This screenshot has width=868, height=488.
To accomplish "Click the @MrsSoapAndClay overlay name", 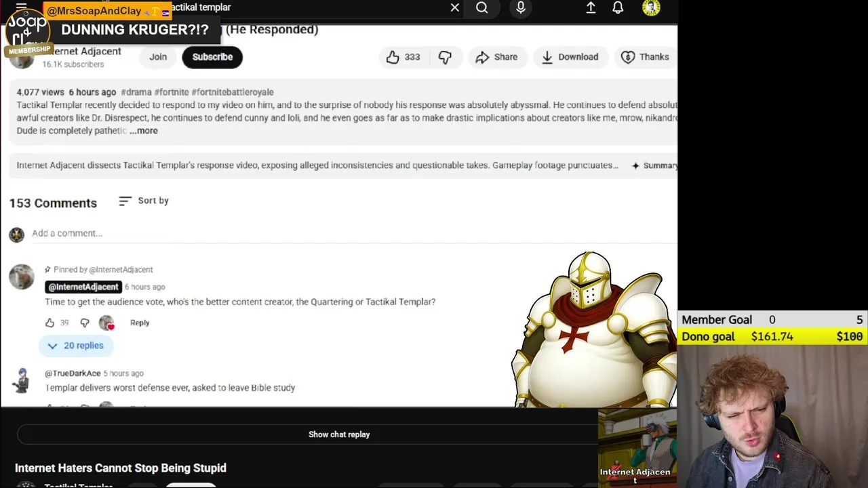I will coord(94,11).
